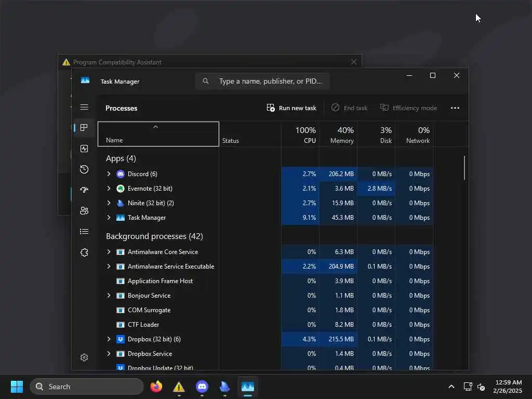Viewport: 532px width, 399px height.
Task: Expand Antimalware Service Executable row
Action: (x=109, y=267)
